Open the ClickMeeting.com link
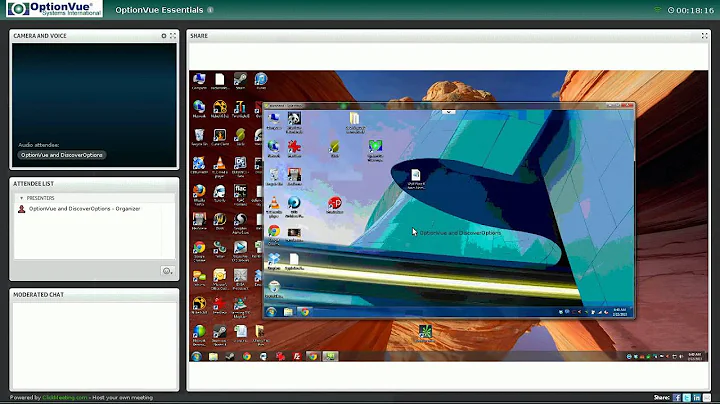The width and height of the screenshot is (720, 404). point(65,398)
